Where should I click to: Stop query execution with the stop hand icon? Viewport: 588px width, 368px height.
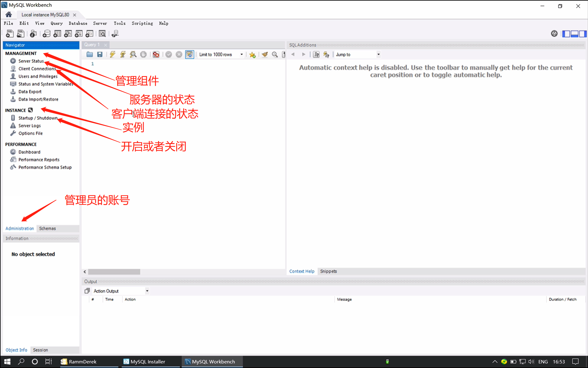pos(144,54)
